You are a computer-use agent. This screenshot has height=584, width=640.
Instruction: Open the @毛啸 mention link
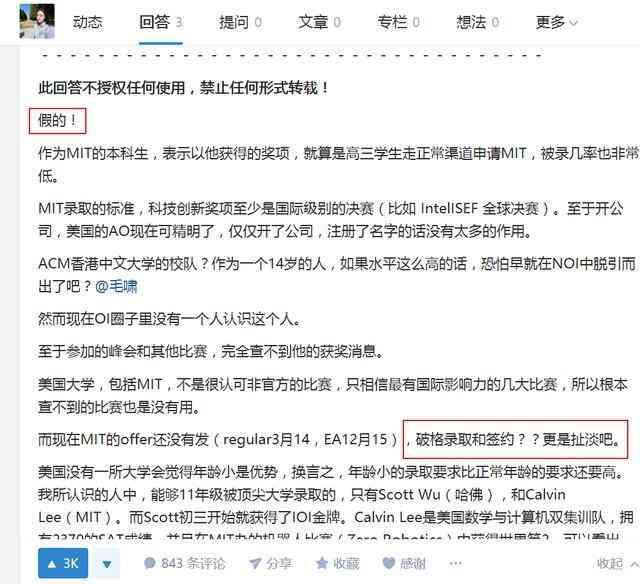point(116,286)
